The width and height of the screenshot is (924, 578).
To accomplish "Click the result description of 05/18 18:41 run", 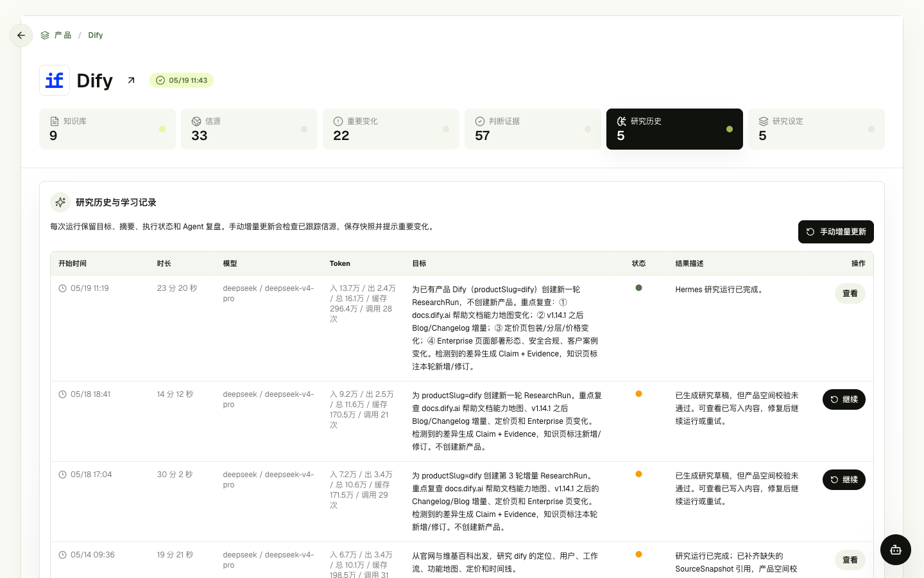I will 737,408.
